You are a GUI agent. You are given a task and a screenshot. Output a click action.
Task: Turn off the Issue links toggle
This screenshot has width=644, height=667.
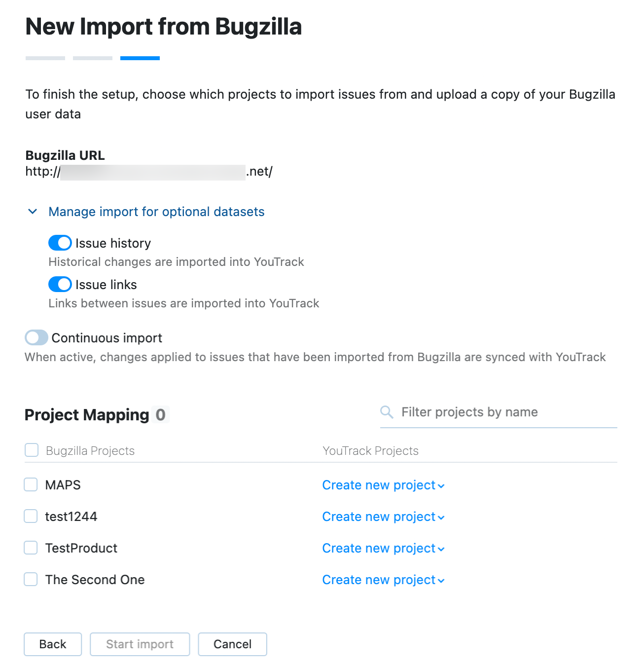(x=59, y=284)
